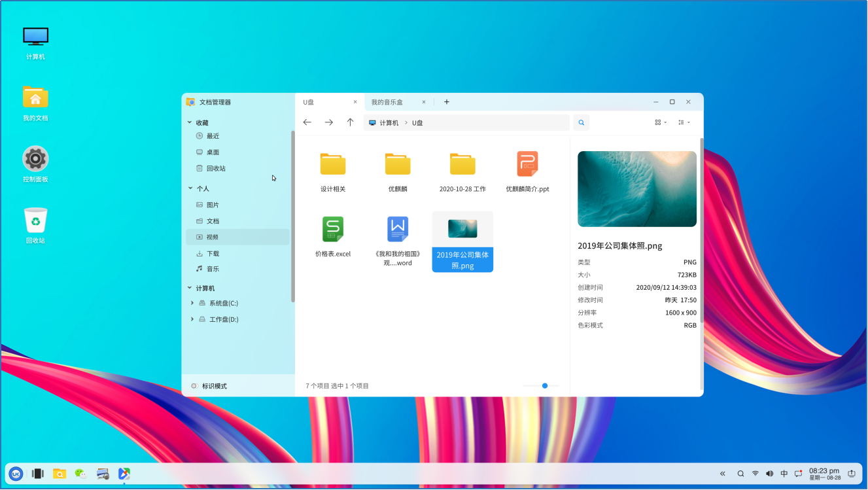Screen dimensions: 868x490
Task: Open WeChat from the taskbar
Action: tap(80, 473)
